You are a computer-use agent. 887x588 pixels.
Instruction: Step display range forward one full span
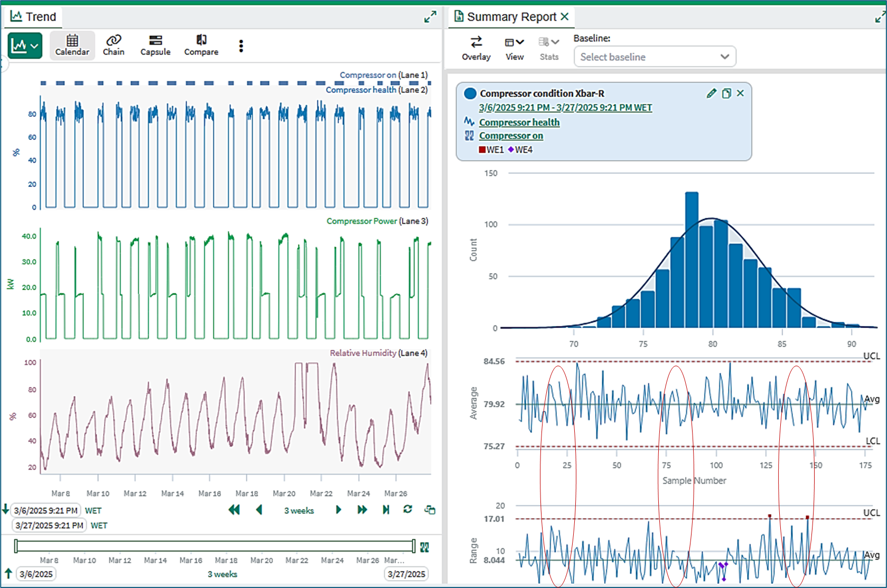click(x=362, y=510)
